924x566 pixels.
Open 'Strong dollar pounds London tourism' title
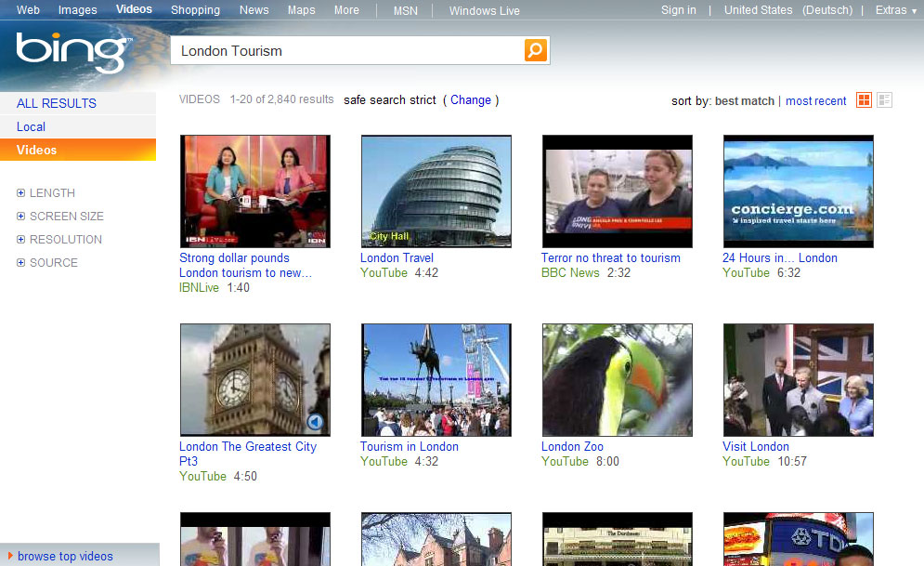(245, 265)
